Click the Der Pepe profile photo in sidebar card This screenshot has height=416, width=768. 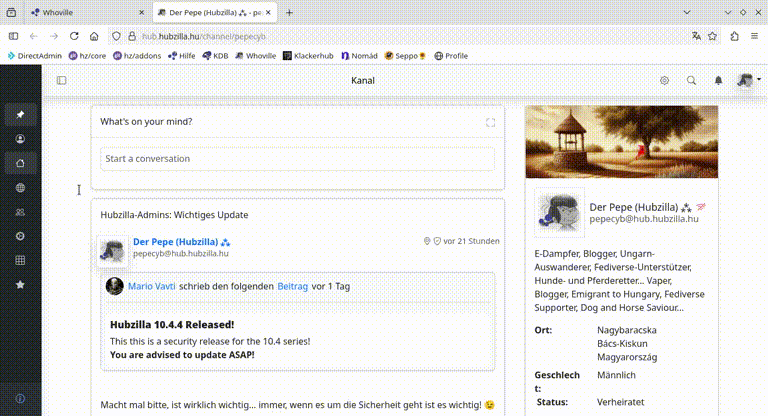click(559, 212)
